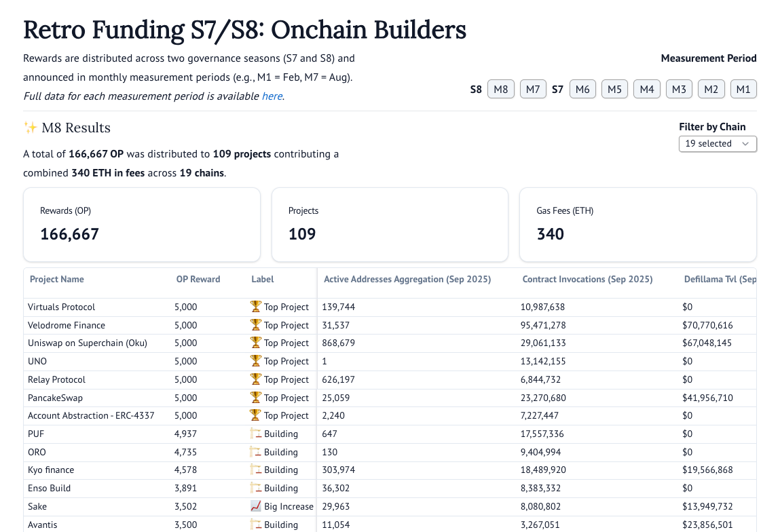
Task: Click the Gas Fees (ETH) stat card
Action: click(x=637, y=225)
